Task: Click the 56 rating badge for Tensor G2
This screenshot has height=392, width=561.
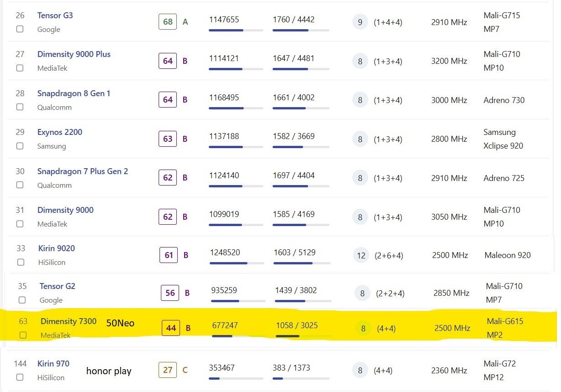Action: (170, 293)
